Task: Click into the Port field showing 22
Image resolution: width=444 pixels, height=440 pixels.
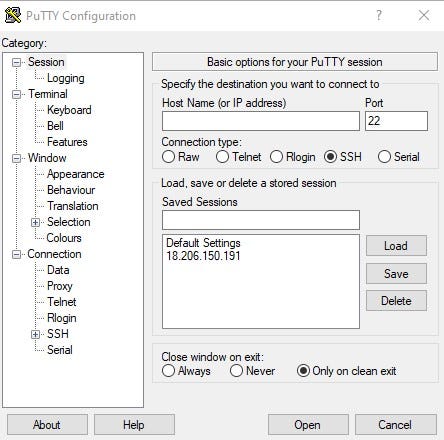Action: click(x=396, y=121)
